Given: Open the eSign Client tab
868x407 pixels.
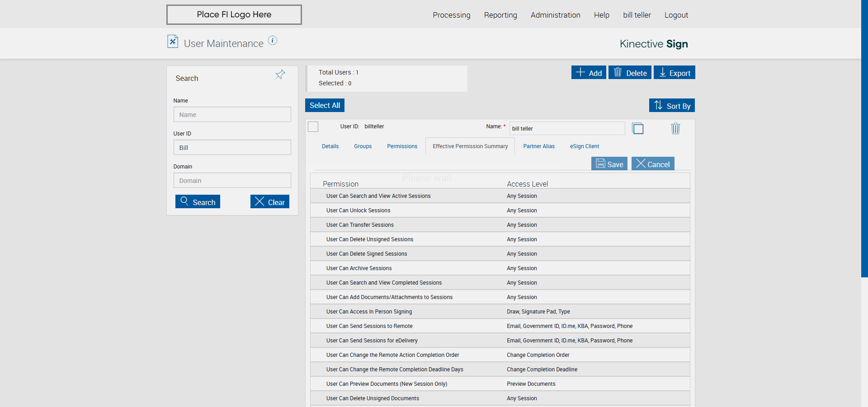Looking at the screenshot, I should click(x=584, y=146).
